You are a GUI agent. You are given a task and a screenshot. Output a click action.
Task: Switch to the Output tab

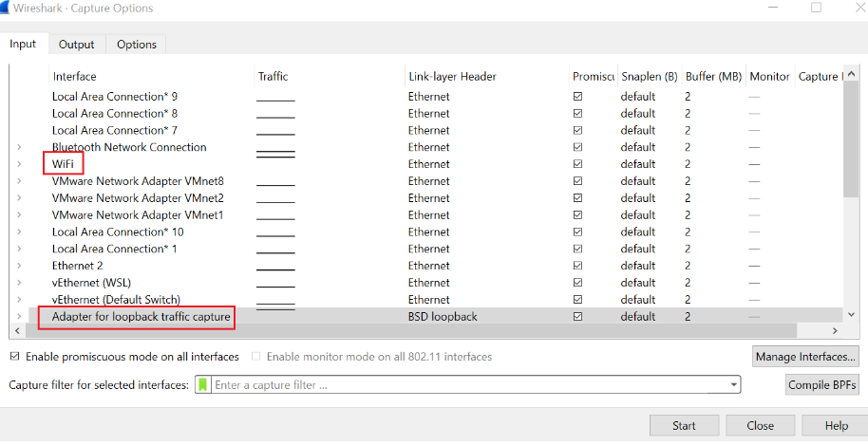coord(76,45)
